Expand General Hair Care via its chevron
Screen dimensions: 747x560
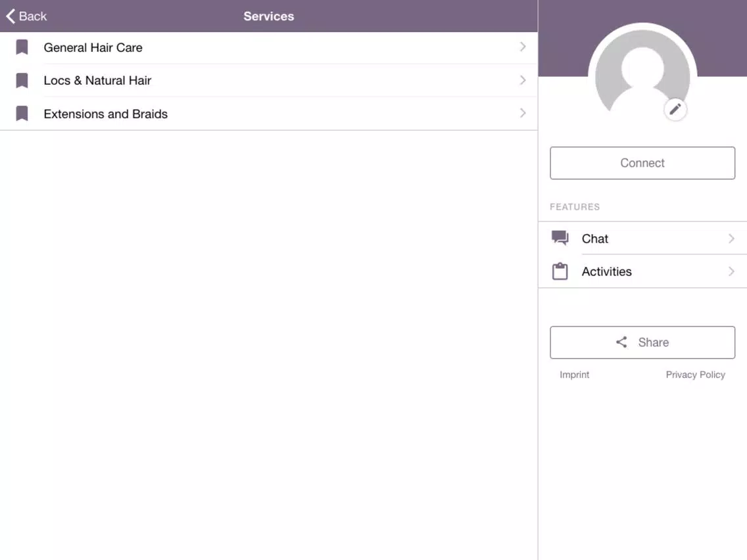tap(523, 47)
